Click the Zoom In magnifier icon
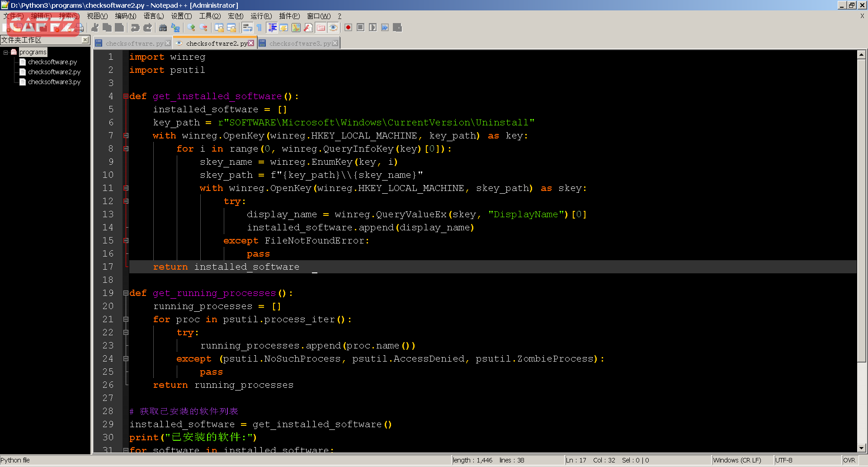 (x=191, y=28)
